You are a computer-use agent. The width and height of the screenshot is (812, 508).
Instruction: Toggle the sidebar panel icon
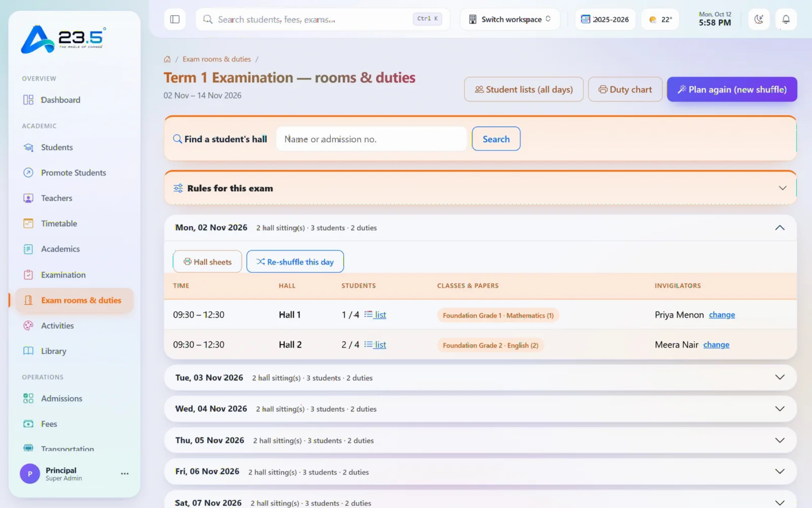pos(175,19)
